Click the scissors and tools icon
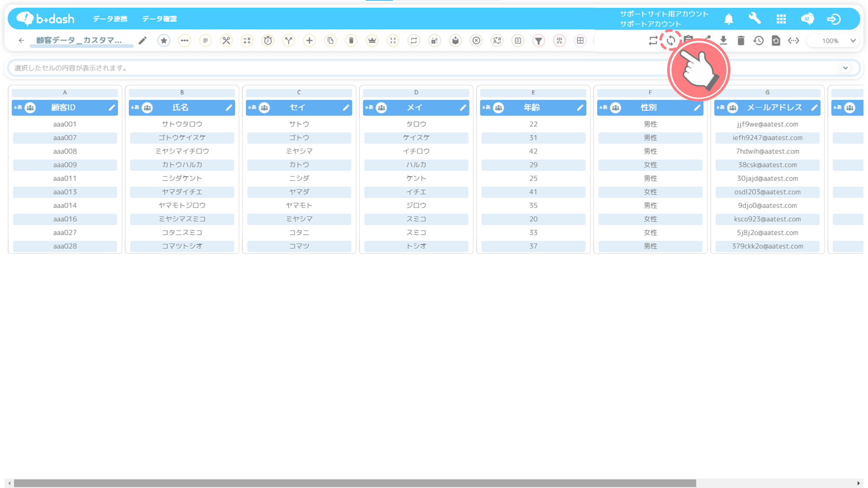This screenshot has width=868, height=488. (226, 41)
